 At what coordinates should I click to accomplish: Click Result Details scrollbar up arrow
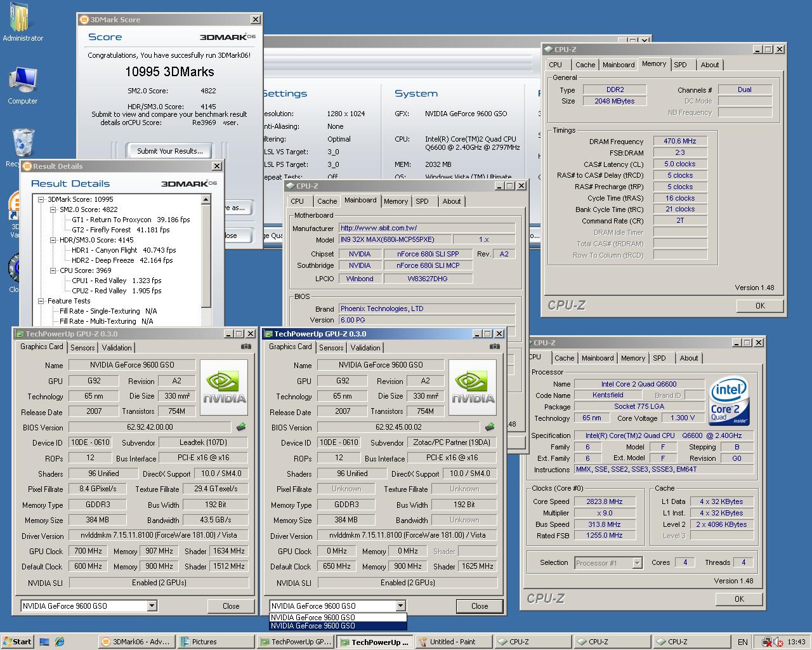tap(206, 199)
